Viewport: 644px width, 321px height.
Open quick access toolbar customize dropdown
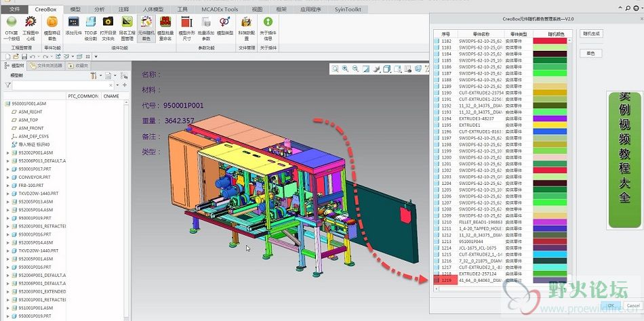96,56
